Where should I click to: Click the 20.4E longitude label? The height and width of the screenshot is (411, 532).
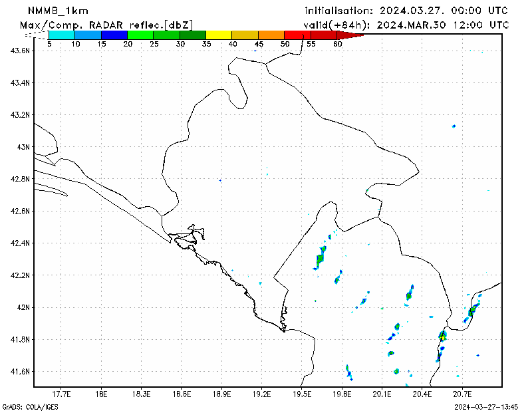click(x=422, y=394)
